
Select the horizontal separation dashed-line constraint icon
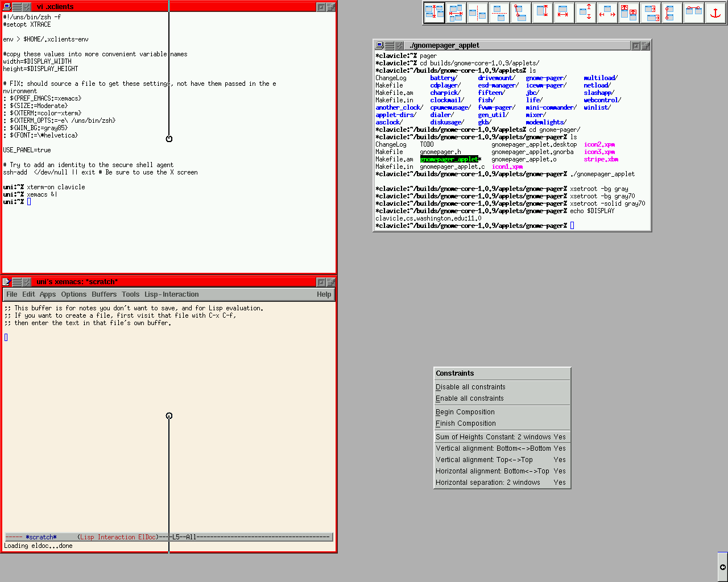click(499, 13)
